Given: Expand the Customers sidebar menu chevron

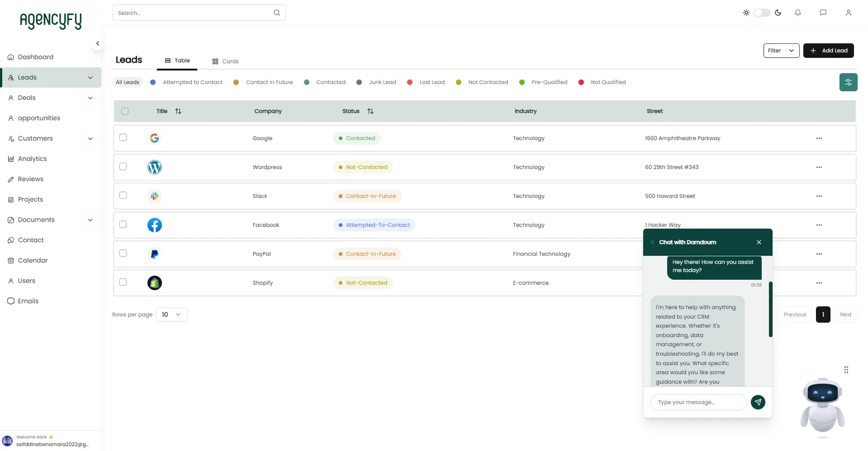Looking at the screenshot, I should [x=90, y=139].
